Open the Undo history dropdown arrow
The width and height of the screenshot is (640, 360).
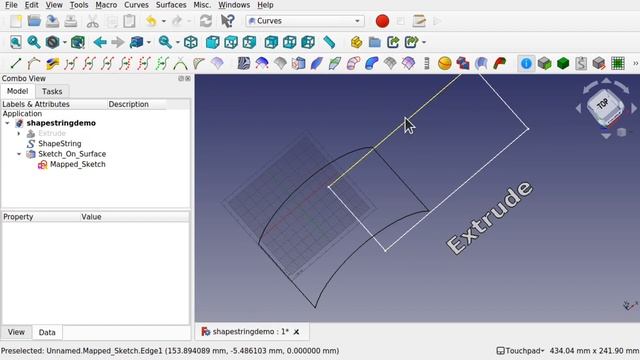tap(164, 21)
